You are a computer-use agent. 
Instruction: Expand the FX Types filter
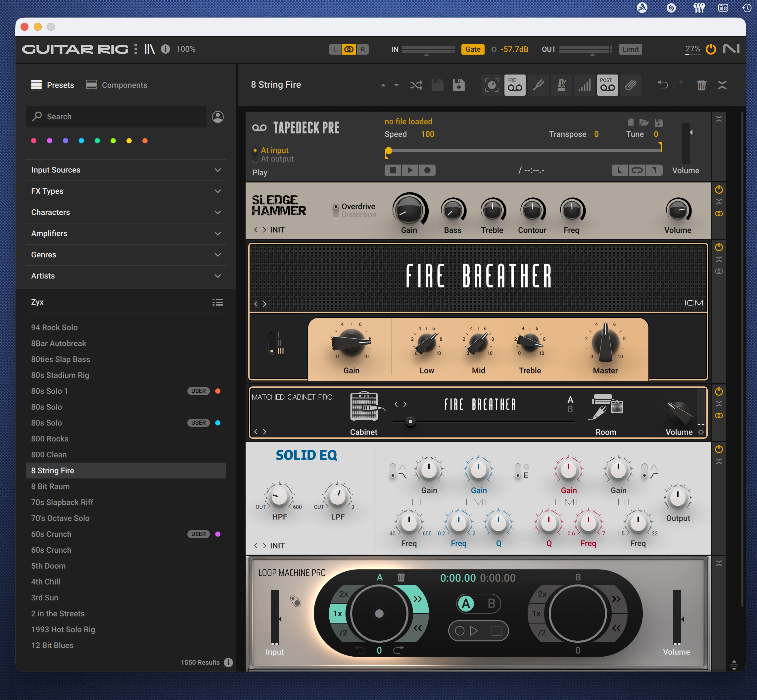[126, 191]
